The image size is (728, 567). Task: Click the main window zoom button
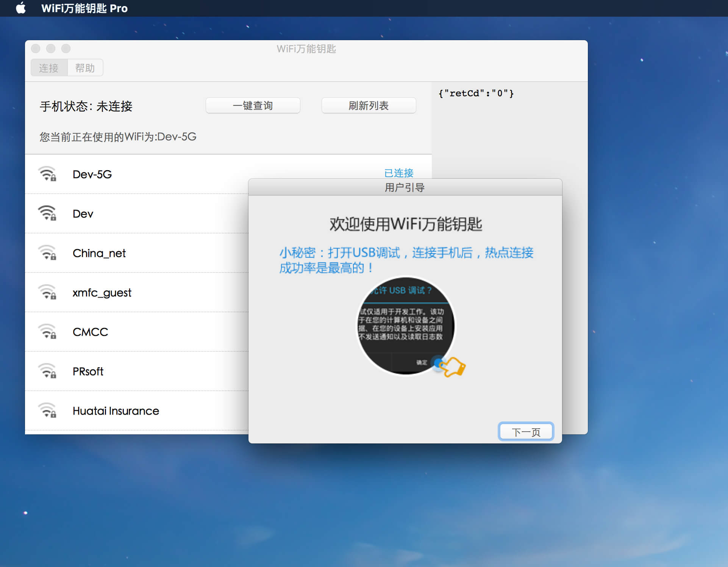click(66, 49)
